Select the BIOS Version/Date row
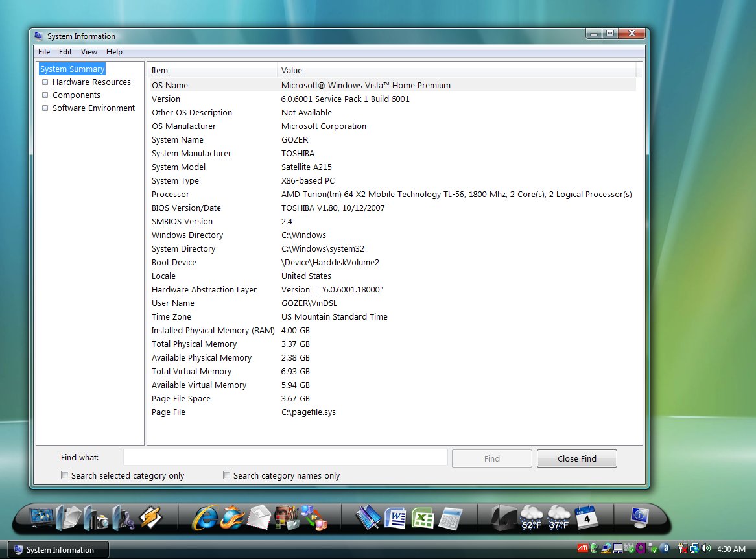Image resolution: width=756 pixels, height=559 pixels. coord(392,208)
